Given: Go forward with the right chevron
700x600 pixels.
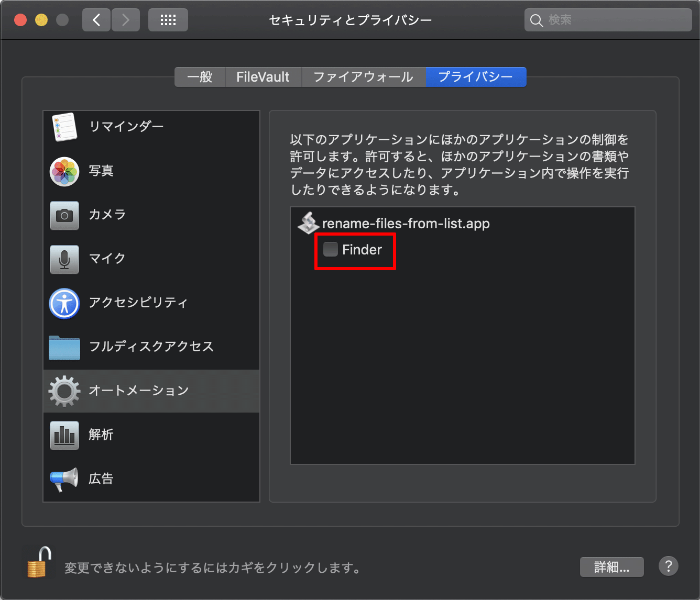Looking at the screenshot, I should [x=126, y=20].
